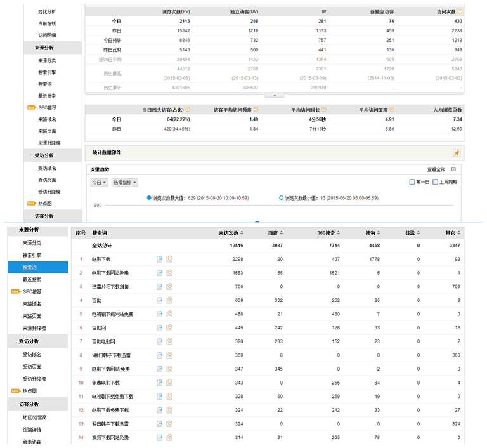Sort the table by the 360搜索 column
This screenshot has width=487, height=448.
click(x=339, y=233)
